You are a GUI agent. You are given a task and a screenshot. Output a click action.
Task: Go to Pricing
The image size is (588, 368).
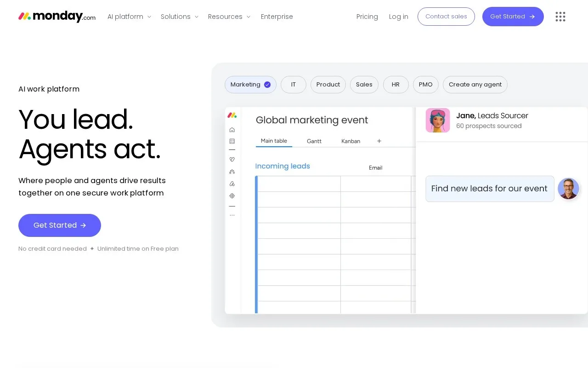click(367, 17)
